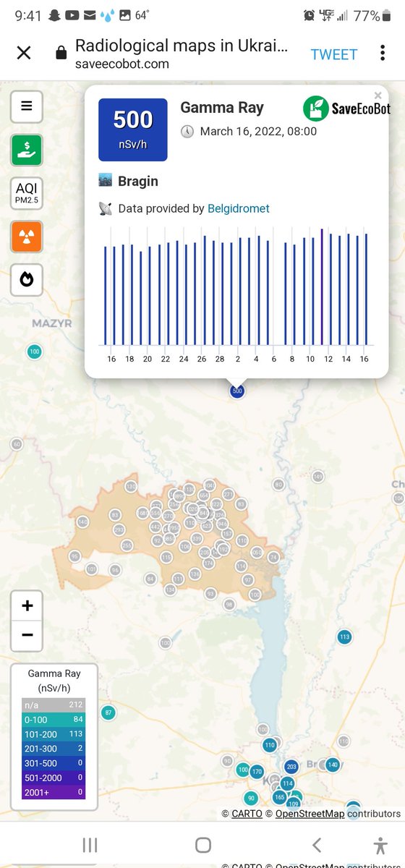Zoom out the map with minus

pos(27,635)
